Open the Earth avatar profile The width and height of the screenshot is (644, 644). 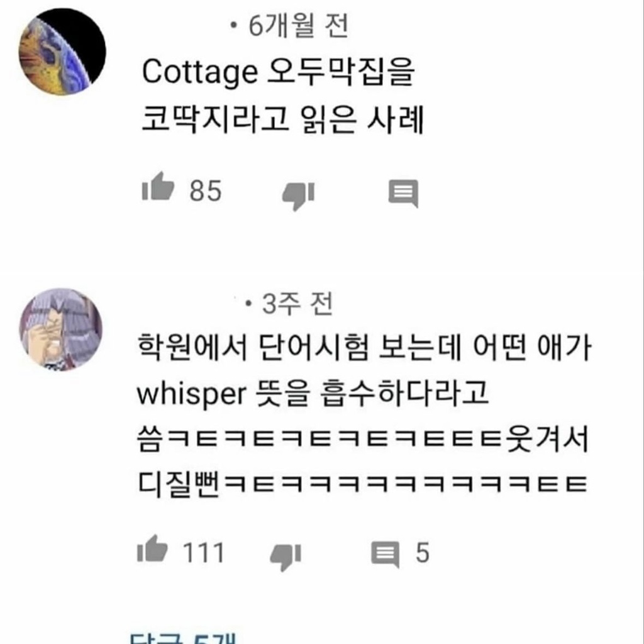coord(62,52)
